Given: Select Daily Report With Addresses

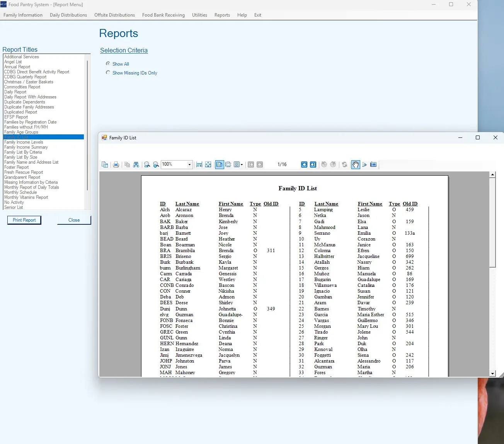Looking at the screenshot, I should pyautogui.click(x=43, y=97).
